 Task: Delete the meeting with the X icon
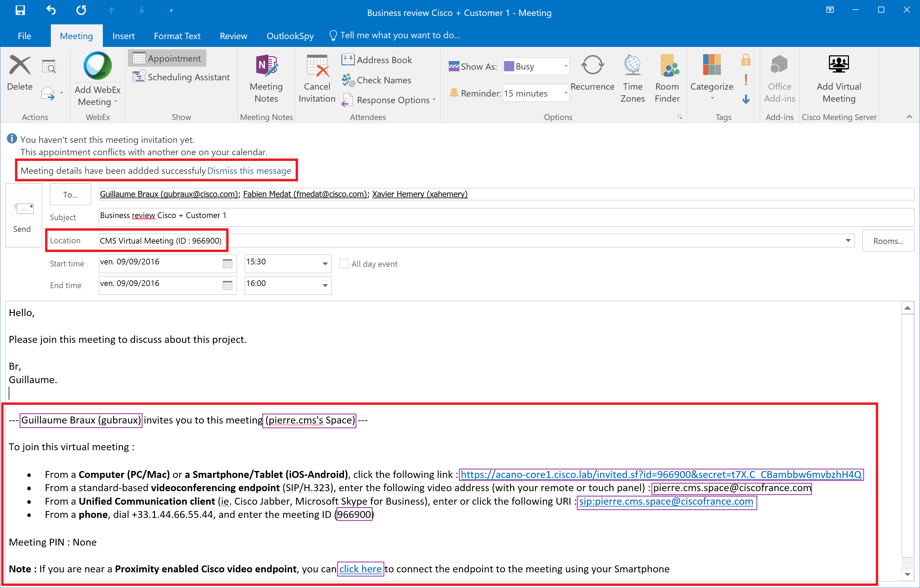[x=20, y=65]
